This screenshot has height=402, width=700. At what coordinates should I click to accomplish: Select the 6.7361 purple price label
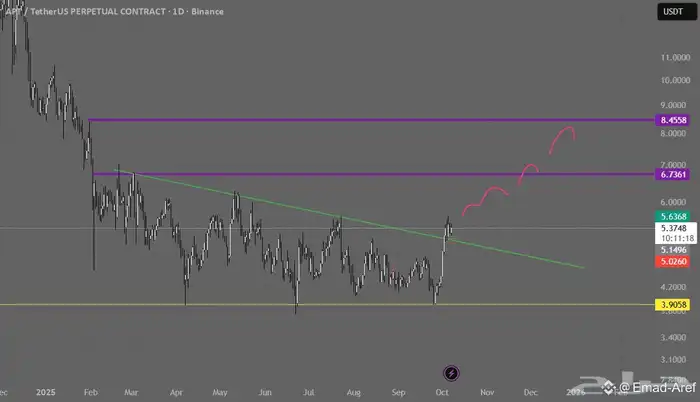(671, 174)
